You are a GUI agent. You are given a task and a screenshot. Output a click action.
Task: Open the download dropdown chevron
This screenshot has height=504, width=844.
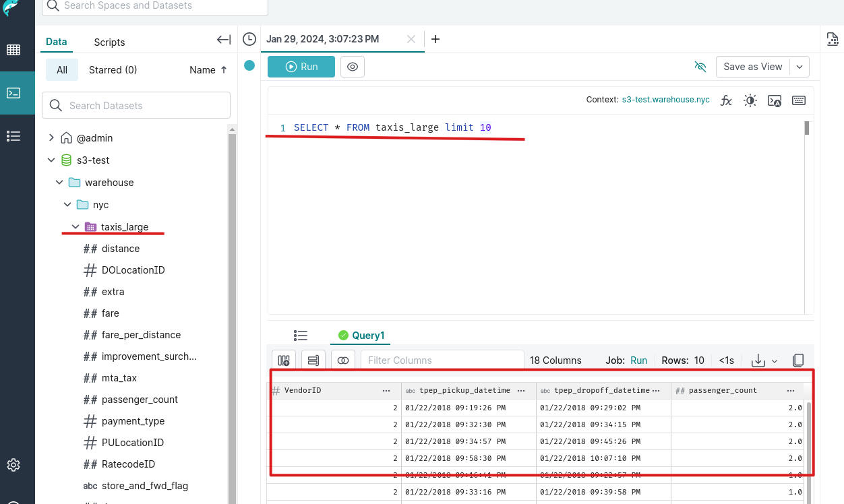775,361
